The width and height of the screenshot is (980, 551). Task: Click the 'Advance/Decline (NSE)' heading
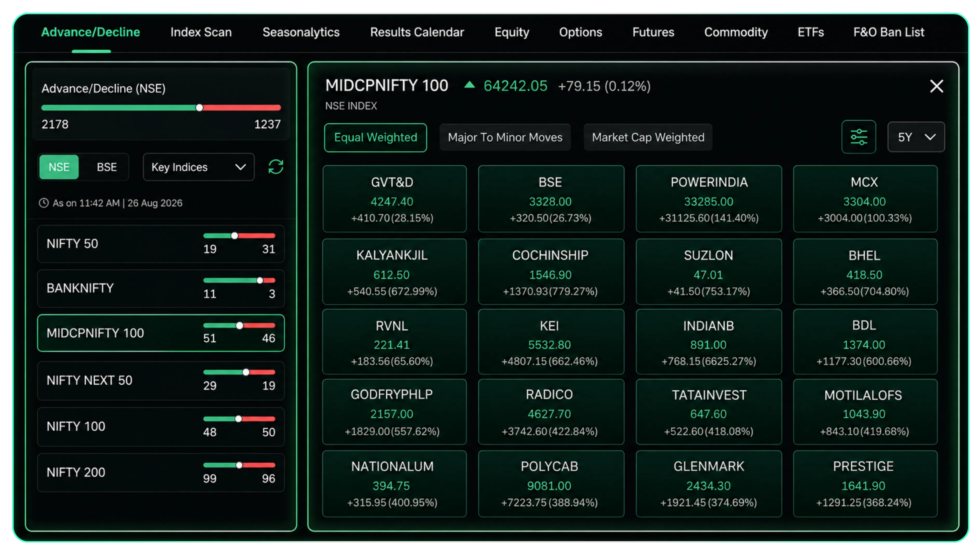(x=103, y=89)
